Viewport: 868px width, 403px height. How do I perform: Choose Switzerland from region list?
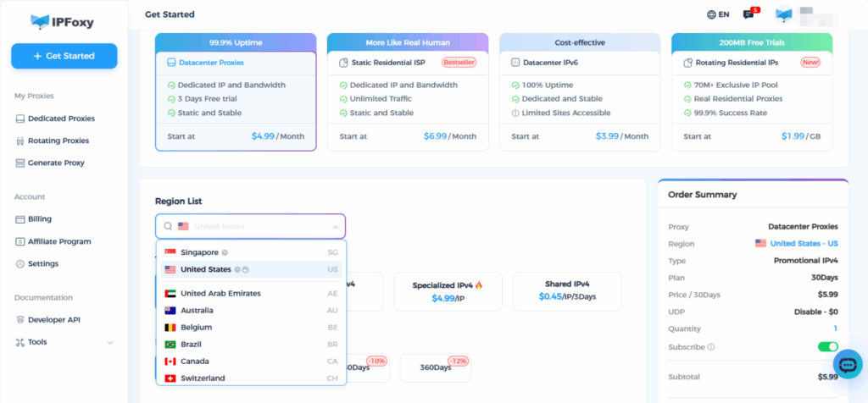point(251,378)
